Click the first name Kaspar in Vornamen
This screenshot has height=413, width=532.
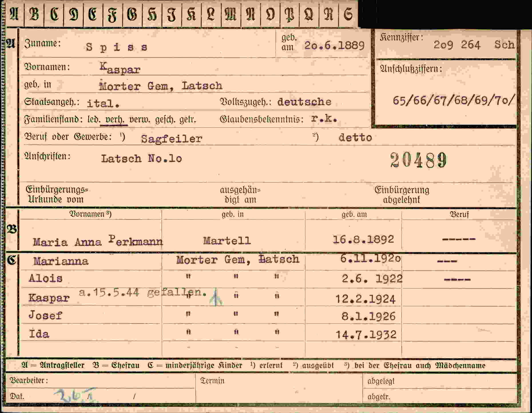(120, 68)
